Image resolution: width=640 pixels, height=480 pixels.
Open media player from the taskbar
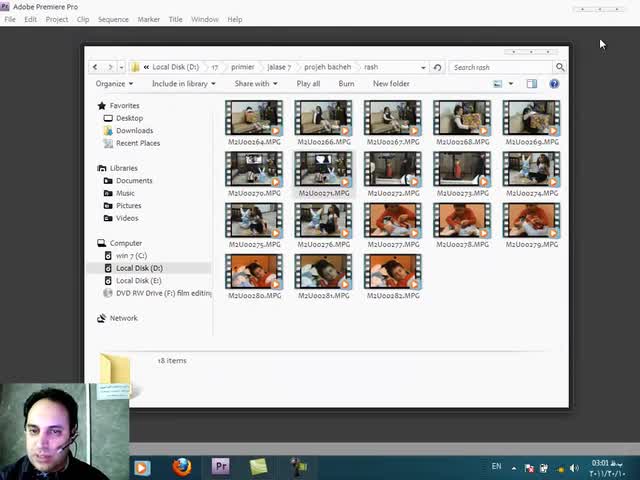point(142,468)
